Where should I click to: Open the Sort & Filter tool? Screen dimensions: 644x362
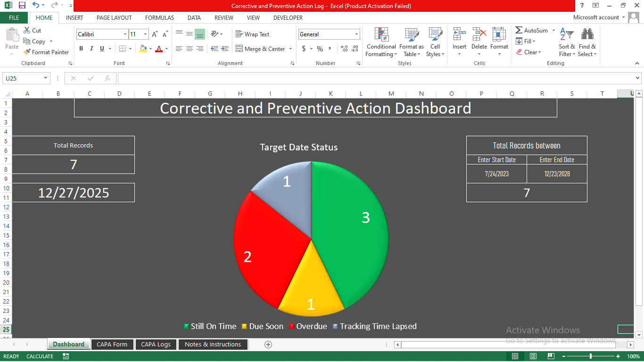click(567, 35)
